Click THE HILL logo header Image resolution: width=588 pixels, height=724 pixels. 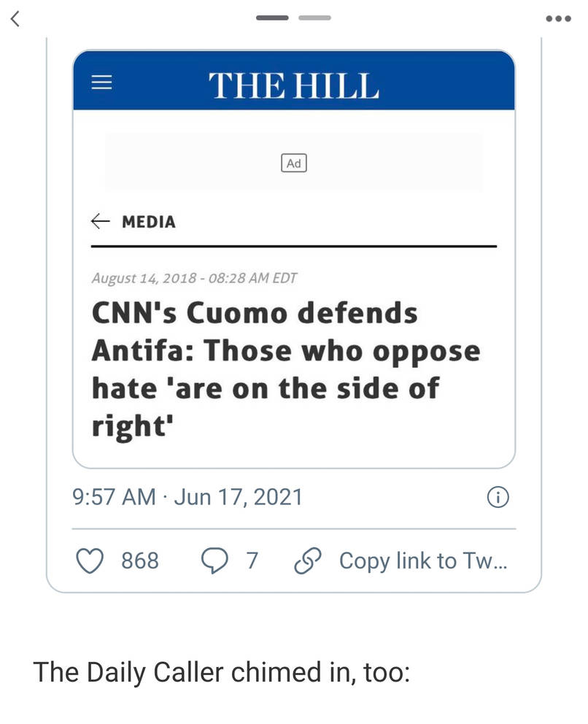(293, 86)
